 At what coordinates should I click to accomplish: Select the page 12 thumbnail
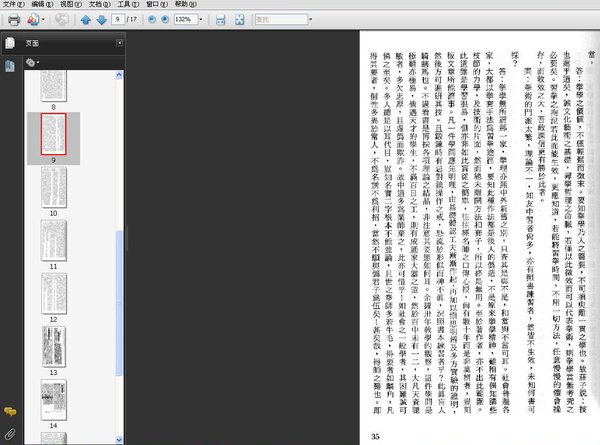[x=54, y=293]
